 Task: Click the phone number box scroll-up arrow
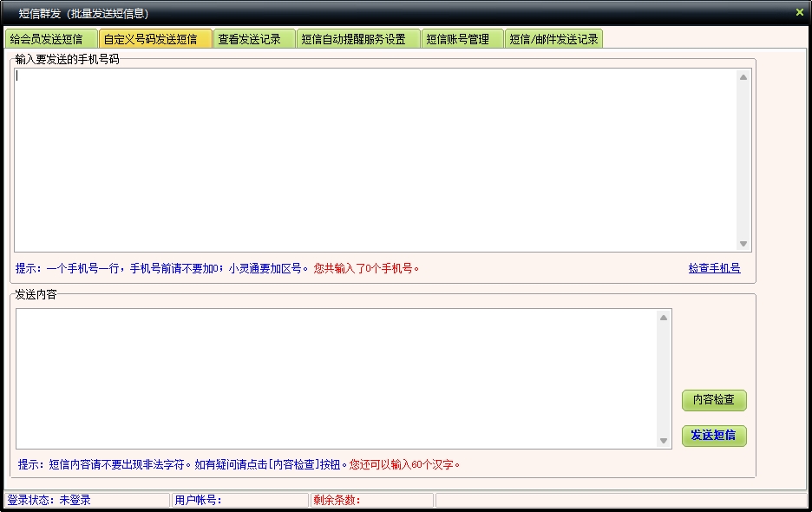[x=743, y=77]
